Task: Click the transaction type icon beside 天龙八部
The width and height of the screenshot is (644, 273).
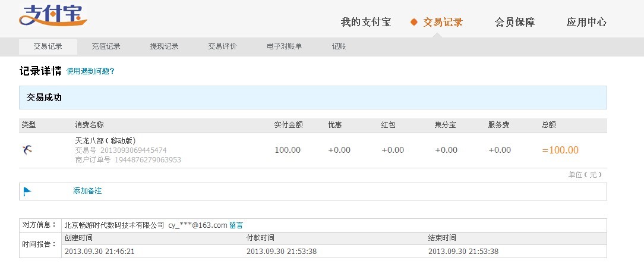Action: [27, 150]
